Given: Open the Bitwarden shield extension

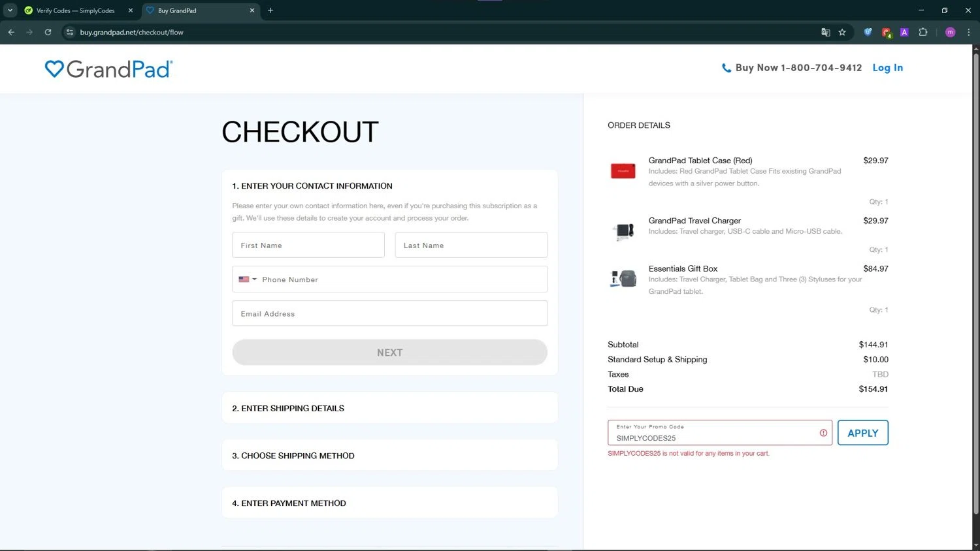Looking at the screenshot, I should [868, 32].
